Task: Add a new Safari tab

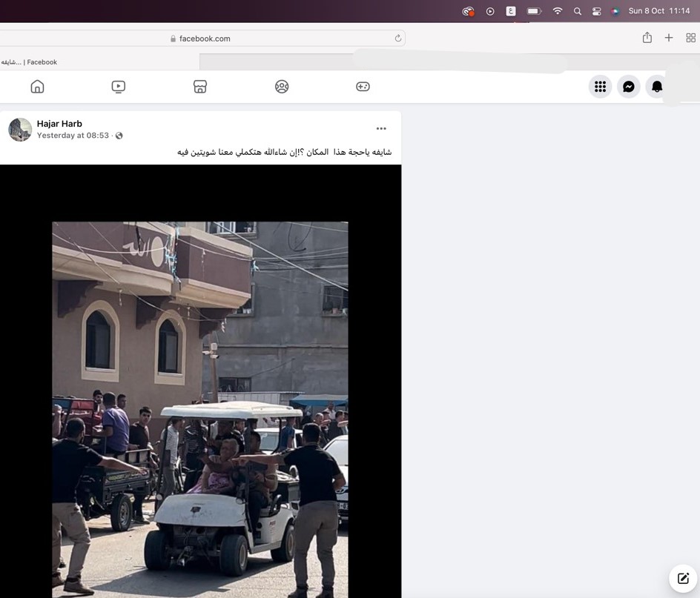Action: pos(669,38)
